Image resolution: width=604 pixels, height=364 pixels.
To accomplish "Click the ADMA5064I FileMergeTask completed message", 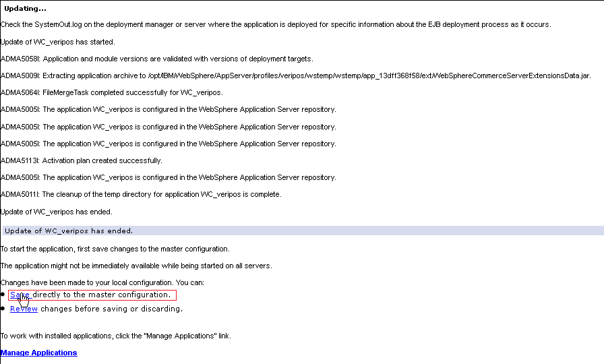I will pos(111,92).
